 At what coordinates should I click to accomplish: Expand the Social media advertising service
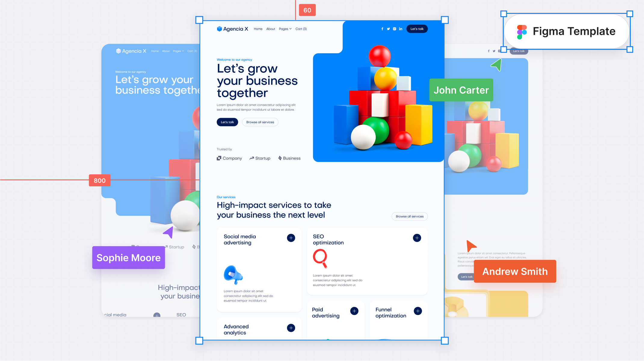(291, 238)
